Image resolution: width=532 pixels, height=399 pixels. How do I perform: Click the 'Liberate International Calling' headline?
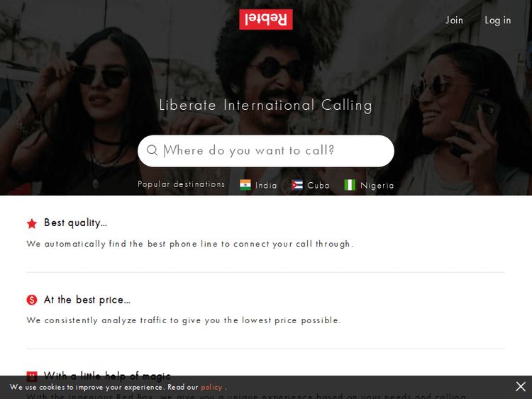coord(266,105)
